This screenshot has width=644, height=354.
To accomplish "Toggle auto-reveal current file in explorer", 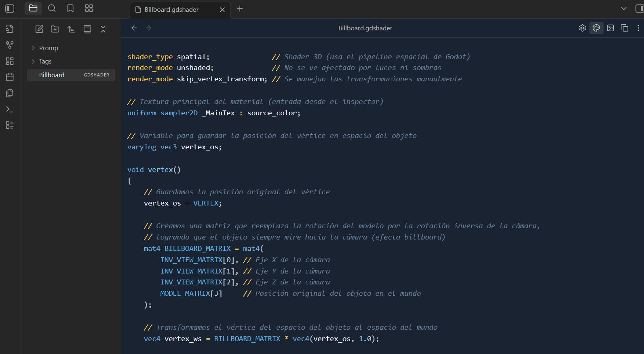I will 87,29.
